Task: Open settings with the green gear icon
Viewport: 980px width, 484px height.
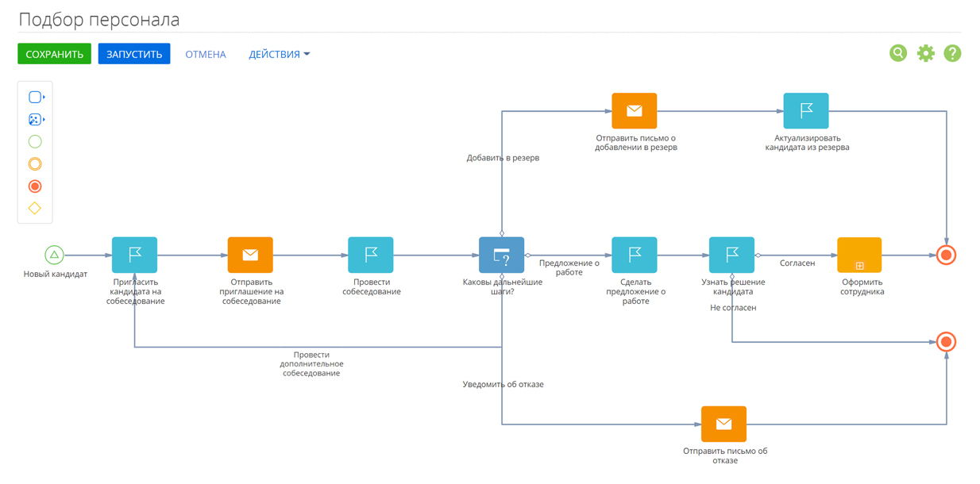Action: (x=925, y=53)
